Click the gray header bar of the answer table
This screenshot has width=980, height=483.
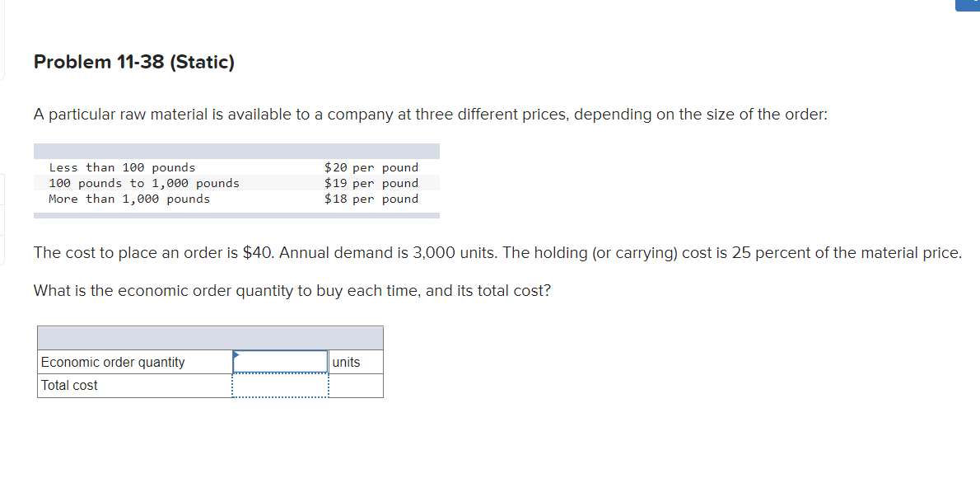click(210, 337)
